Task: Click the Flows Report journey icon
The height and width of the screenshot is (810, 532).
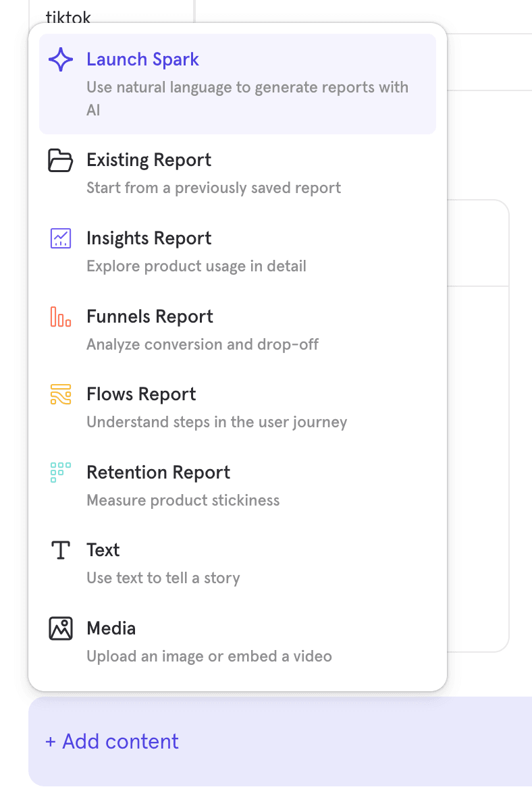Action: coord(60,394)
